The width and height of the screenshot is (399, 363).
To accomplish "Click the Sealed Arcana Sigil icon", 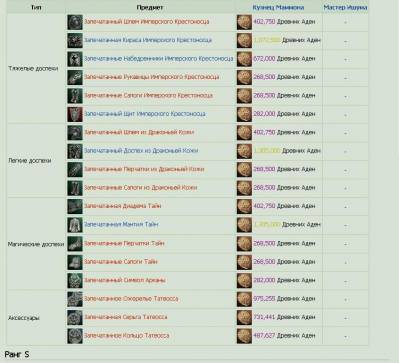I will (75, 281).
